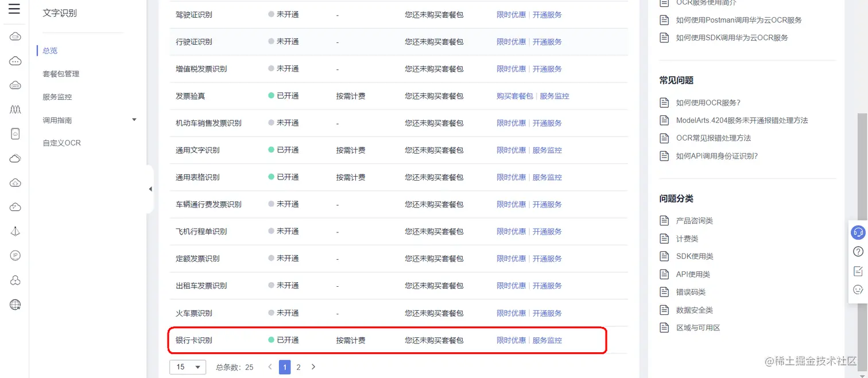
Task: Click the globe sidebar icon
Action: 15,305
